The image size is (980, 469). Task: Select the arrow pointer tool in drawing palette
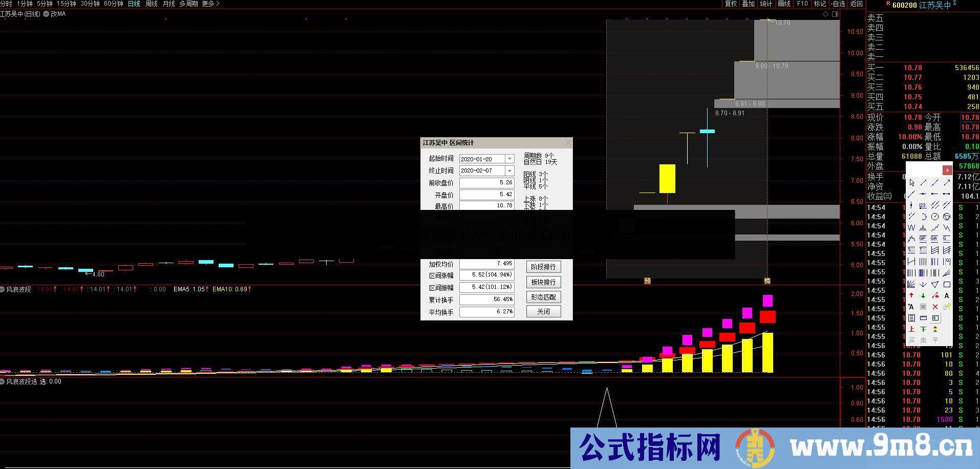coord(912,183)
